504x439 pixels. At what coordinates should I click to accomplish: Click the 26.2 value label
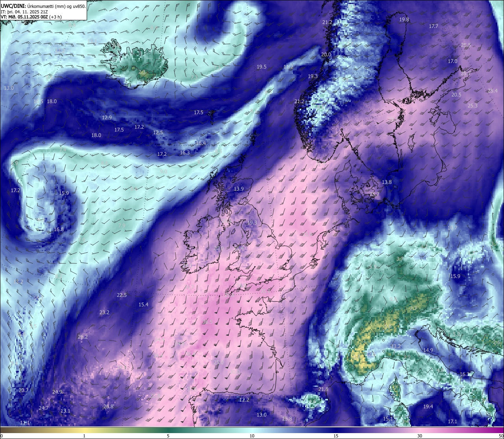[x=83, y=337]
